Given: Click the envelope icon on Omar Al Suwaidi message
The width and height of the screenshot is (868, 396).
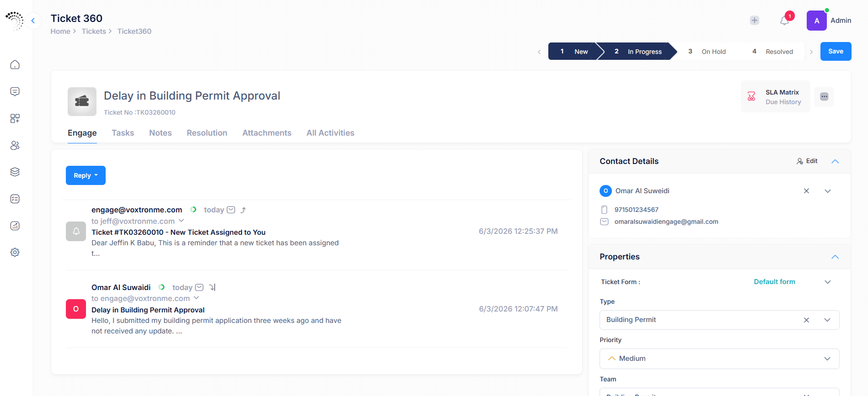Looking at the screenshot, I should click(199, 287).
